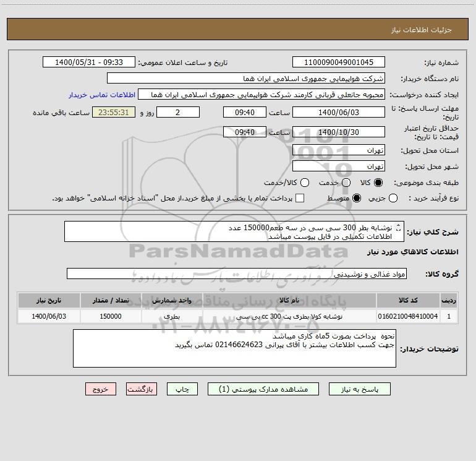This screenshot has width=476, height=461.
Task: Click the تاریخ نیاز column header
Action: coord(49,300)
